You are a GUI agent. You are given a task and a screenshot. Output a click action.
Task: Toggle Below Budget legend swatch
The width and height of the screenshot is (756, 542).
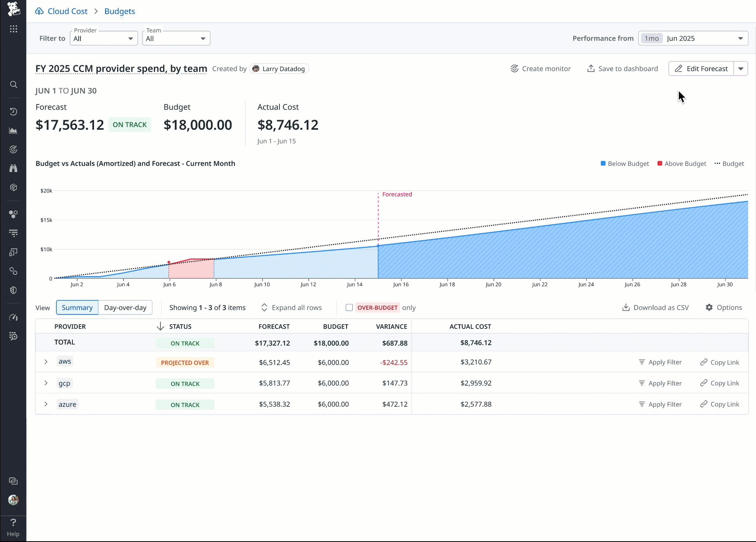tap(603, 163)
